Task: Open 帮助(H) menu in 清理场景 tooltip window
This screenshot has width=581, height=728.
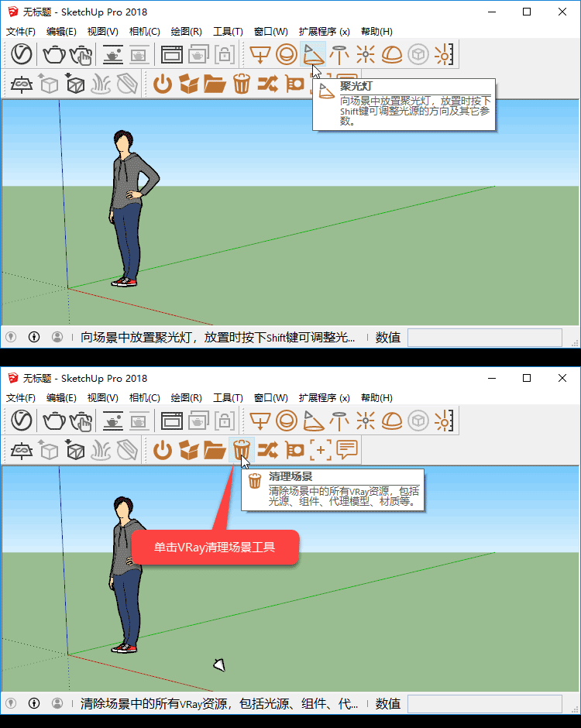Action: click(x=376, y=397)
